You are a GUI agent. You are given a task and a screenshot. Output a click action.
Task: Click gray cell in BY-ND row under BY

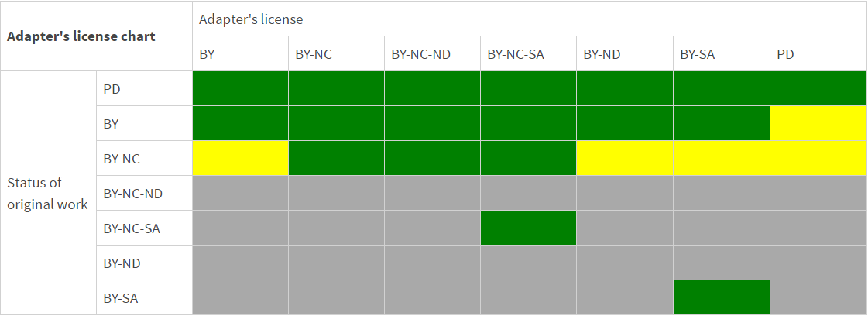(240, 263)
